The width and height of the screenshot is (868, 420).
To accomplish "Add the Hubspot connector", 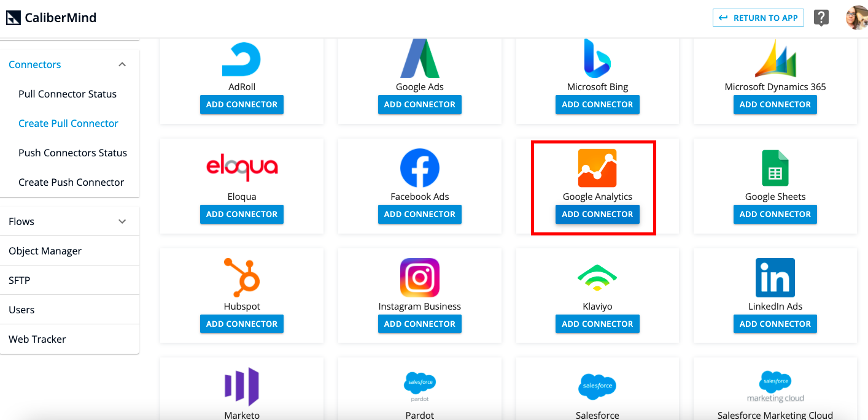I will (x=242, y=324).
